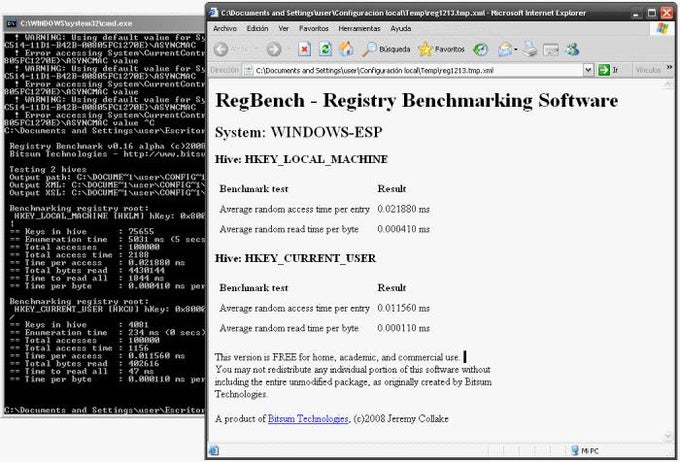Click the Windows flag logo throbber

point(662,29)
